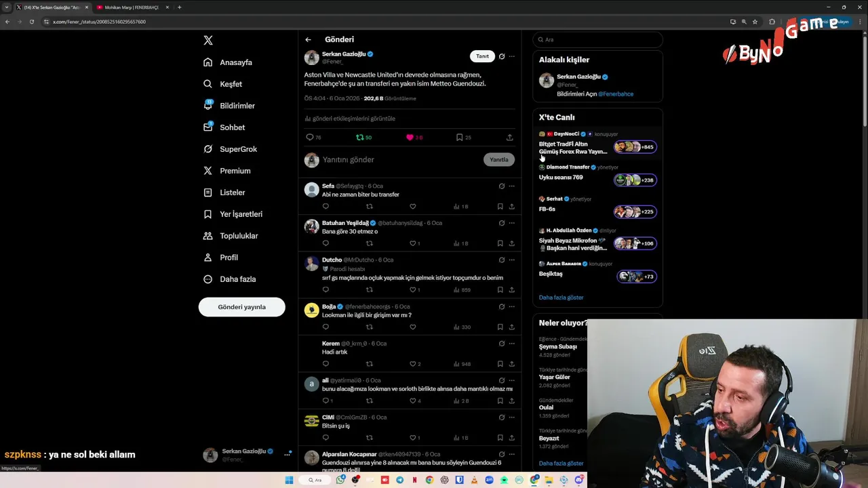Viewport: 868px width, 488px height.
Task: Click Grok icon on Serkan Gazioğlu's post
Action: point(502,56)
